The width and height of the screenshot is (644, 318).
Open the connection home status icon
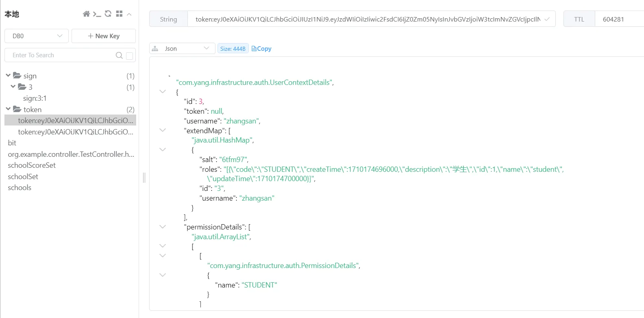86,14
